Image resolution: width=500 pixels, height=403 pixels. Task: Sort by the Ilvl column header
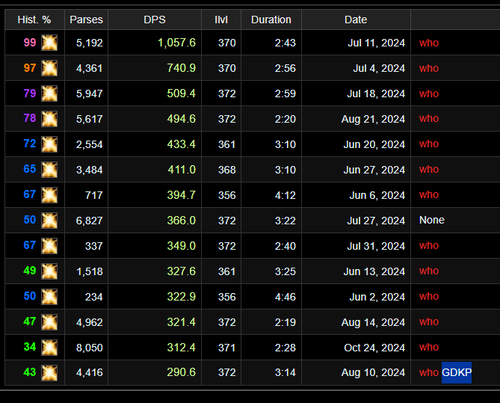[221, 20]
